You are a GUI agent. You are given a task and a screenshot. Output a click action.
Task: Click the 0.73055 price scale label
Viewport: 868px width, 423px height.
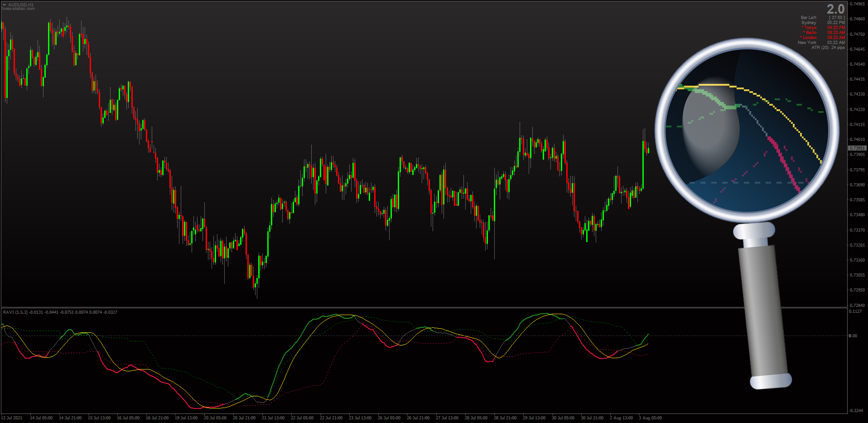click(x=858, y=275)
